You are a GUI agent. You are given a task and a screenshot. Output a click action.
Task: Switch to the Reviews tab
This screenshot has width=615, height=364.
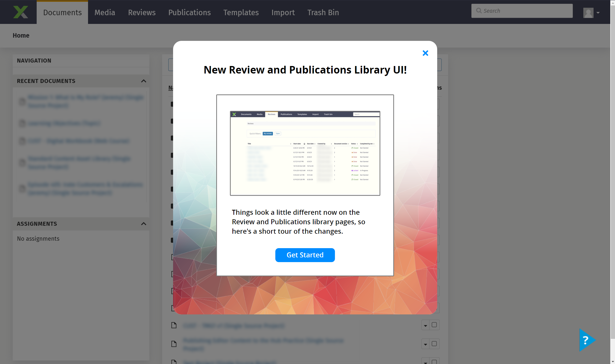tap(142, 12)
